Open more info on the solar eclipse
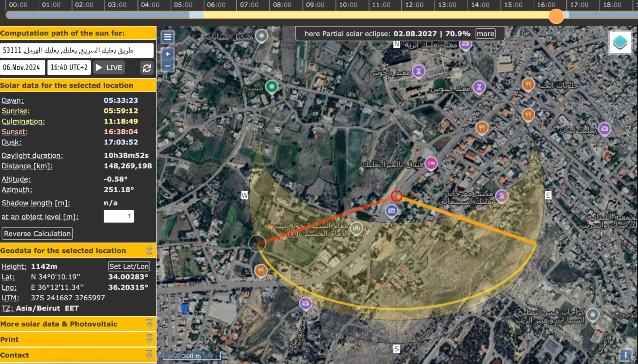This screenshot has width=638, height=364. pos(485,34)
